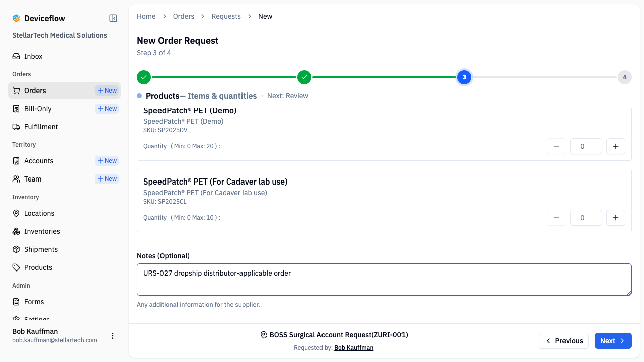The width and height of the screenshot is (644, 362).
Task: Decrease Cadaver lab use quantity
Action: click(x=556, y=218)
